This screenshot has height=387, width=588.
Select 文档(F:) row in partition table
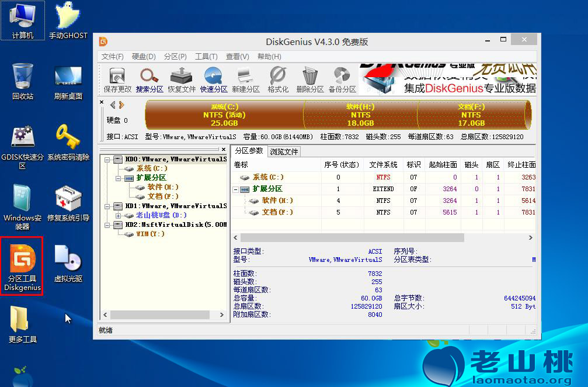point(384,212)
